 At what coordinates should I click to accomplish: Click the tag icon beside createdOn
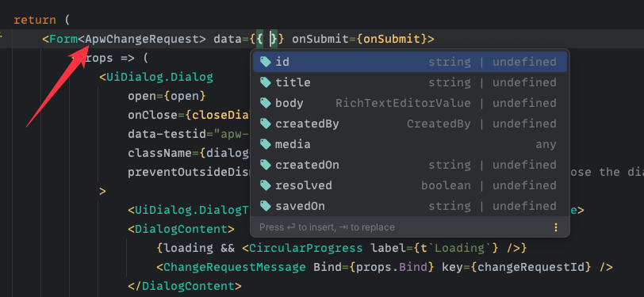tap(266, 165)
